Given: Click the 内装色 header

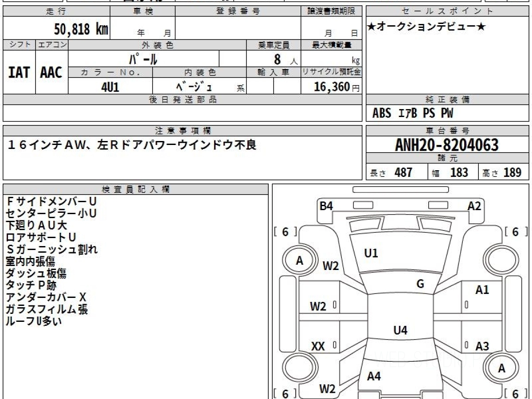Looking at the screenshot, I should tap(199, 72).
